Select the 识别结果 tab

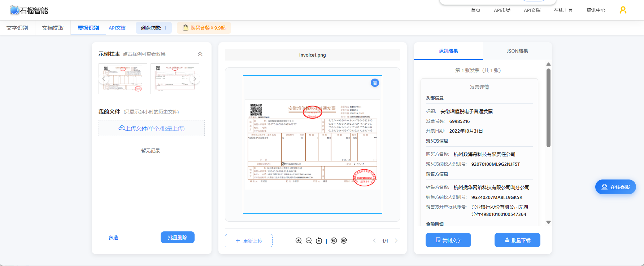(x=448, y=51)
